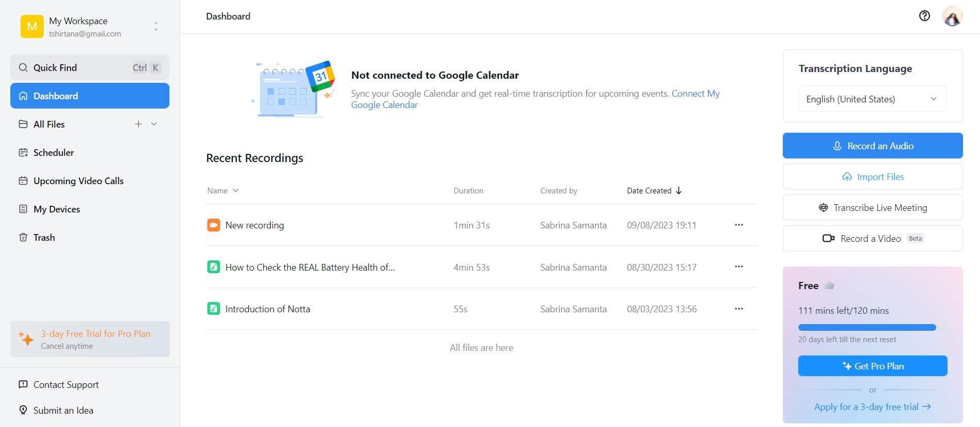This screenshot has height=427, width=980.
Task: Open more options for New recording
Action: click(x=739, y=225)
